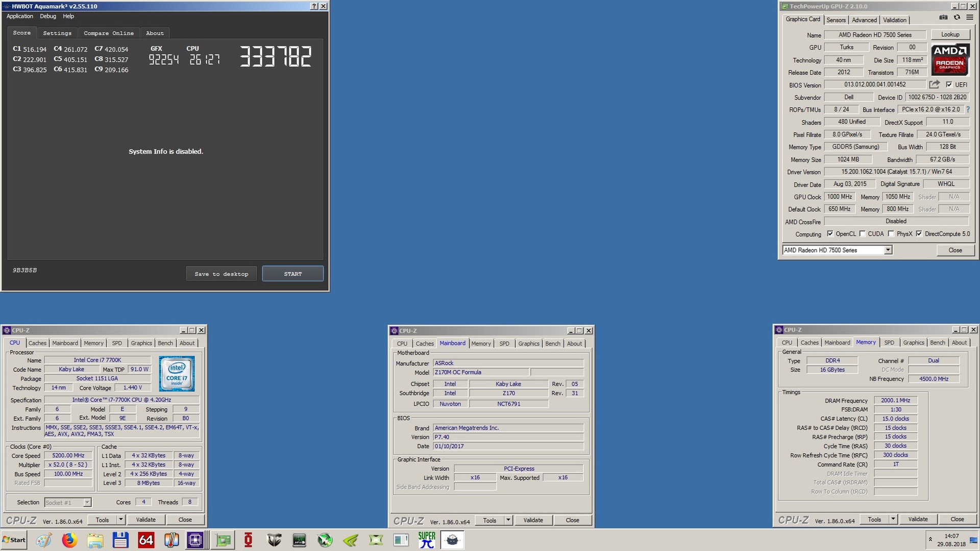Click the Bus Interface question mark
This screenshot has height=551, width=980.
click(x=968, y=109)
